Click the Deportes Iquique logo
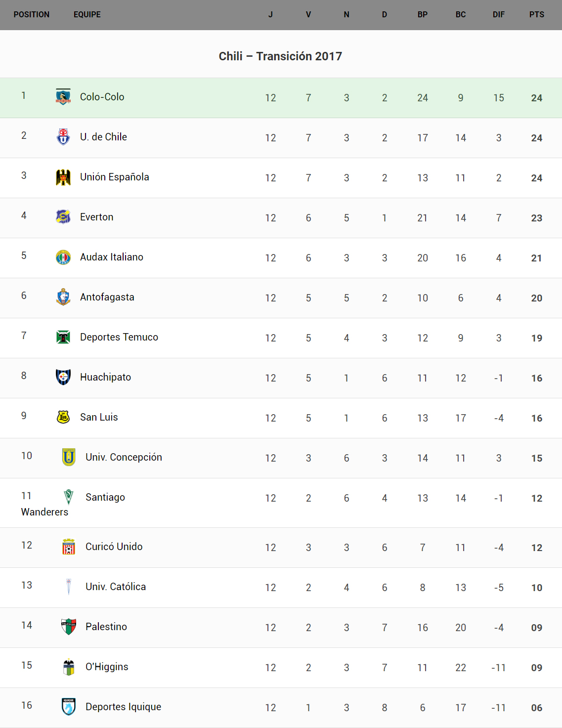This screenshot has width=562, height=728. (x=69, y=707)
